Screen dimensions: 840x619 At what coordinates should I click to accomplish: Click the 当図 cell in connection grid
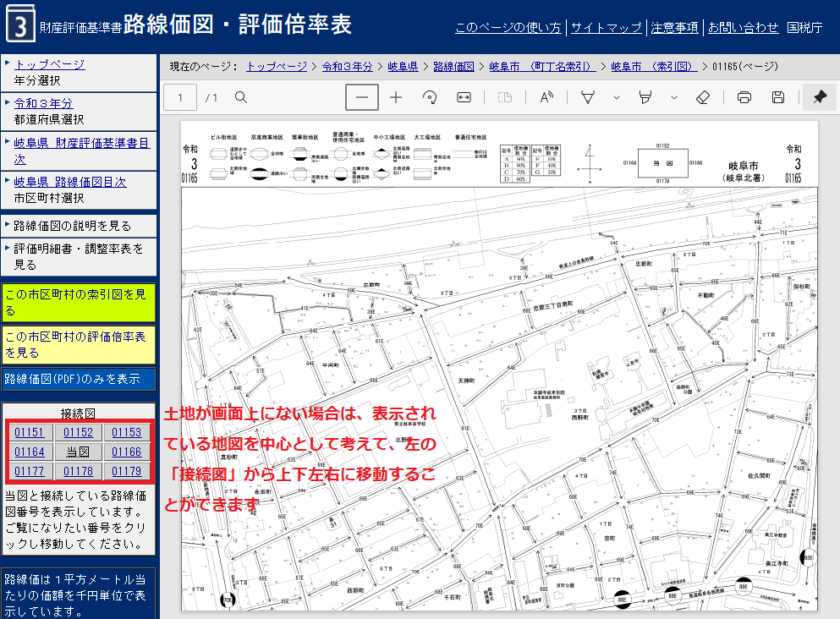click(78, 452)
